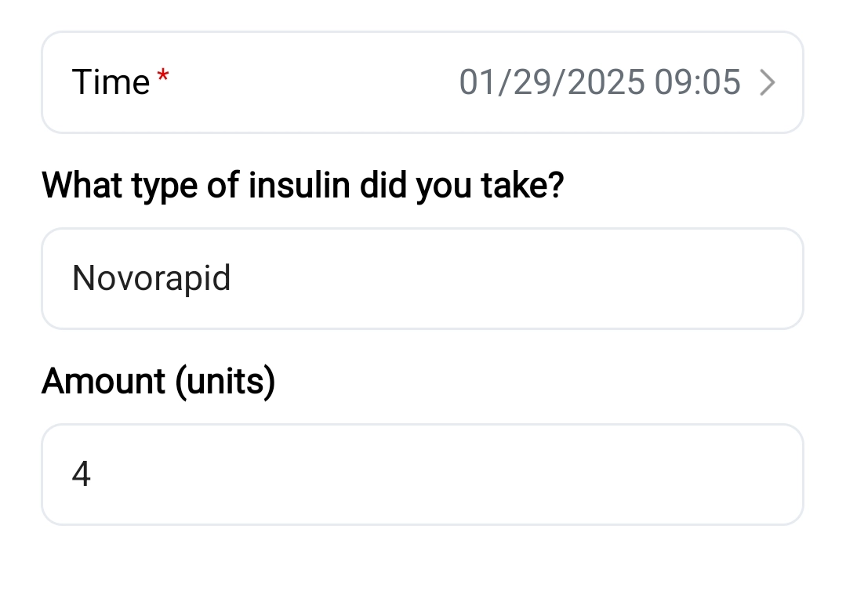Click empty space inside the amount units box
The height and width of the screenshot is (616, 846).
click(x=470, y=474)
